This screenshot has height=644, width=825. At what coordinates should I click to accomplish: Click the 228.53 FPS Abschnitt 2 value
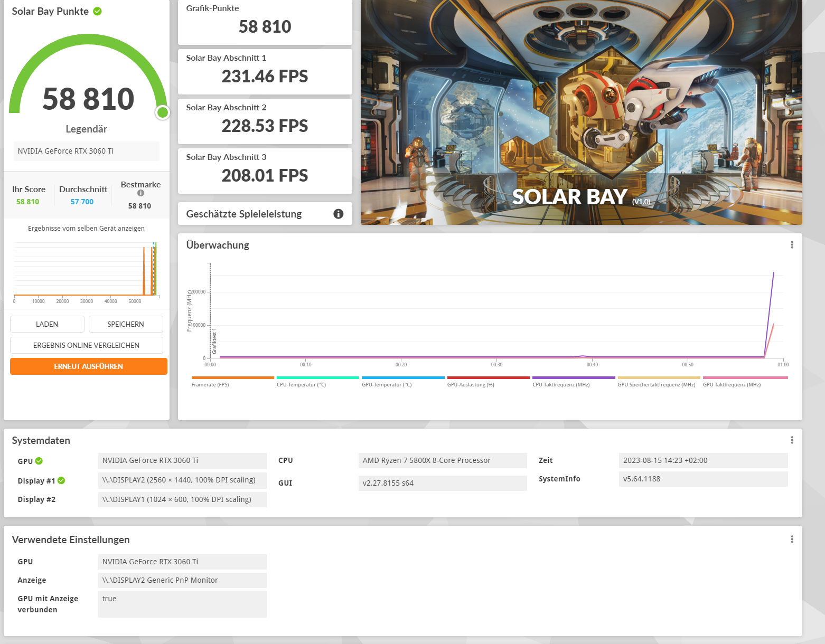[x=265, y=126]
